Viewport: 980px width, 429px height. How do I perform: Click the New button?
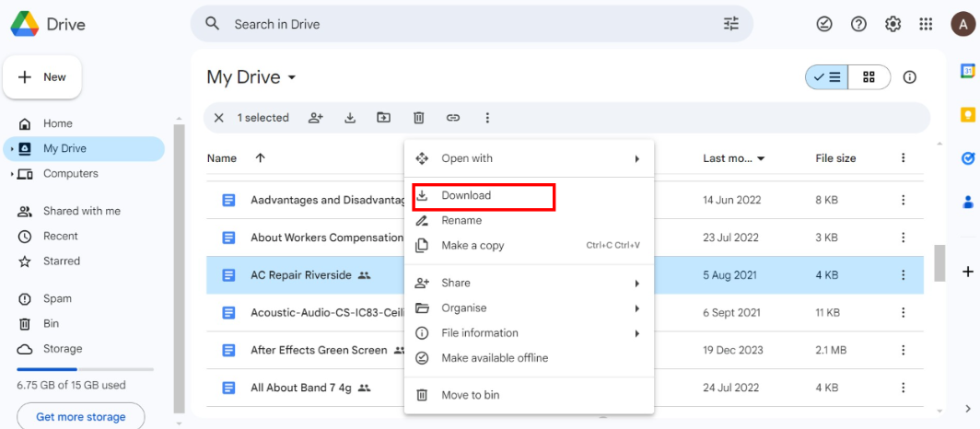click(43, 77)
